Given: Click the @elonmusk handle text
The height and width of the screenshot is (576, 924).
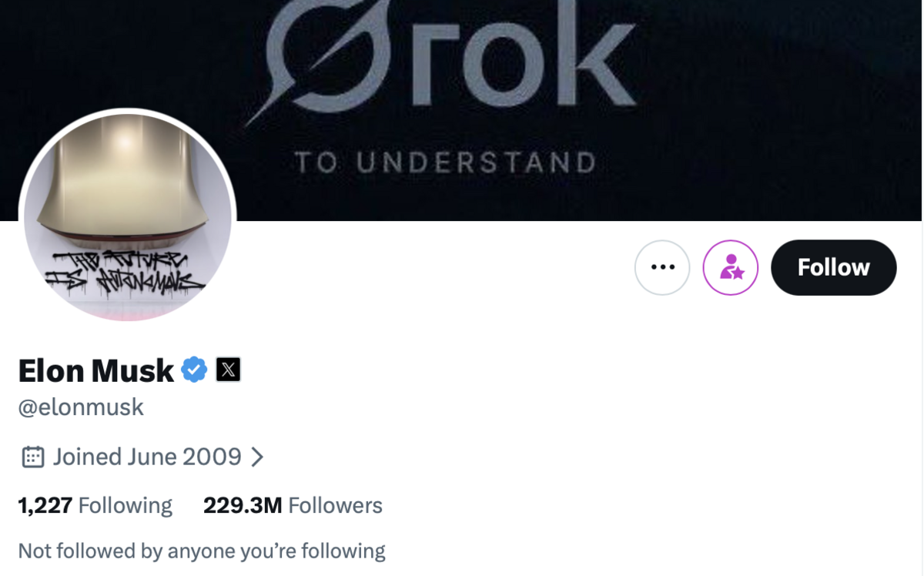Looking at the screenshot, I should tap(81, 407).
